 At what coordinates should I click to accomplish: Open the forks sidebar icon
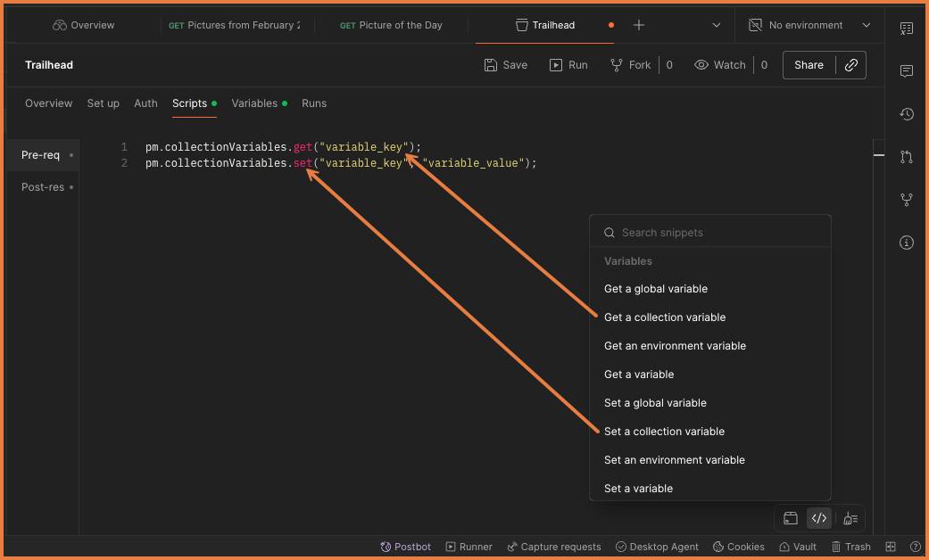coord(906,200)
